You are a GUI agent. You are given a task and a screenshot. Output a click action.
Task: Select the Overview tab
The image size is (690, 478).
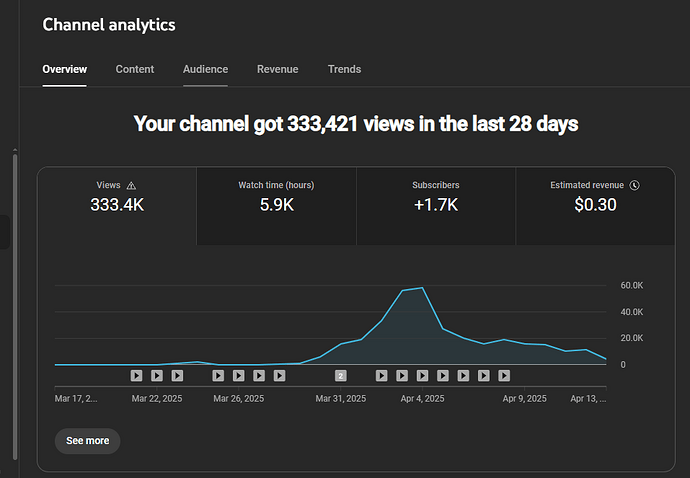click(64, 69)
